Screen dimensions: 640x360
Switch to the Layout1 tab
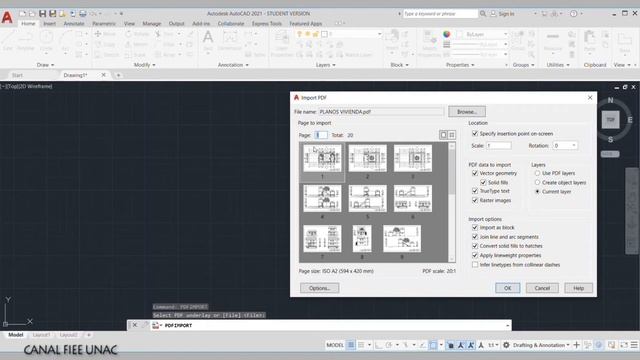click(41, 335)
